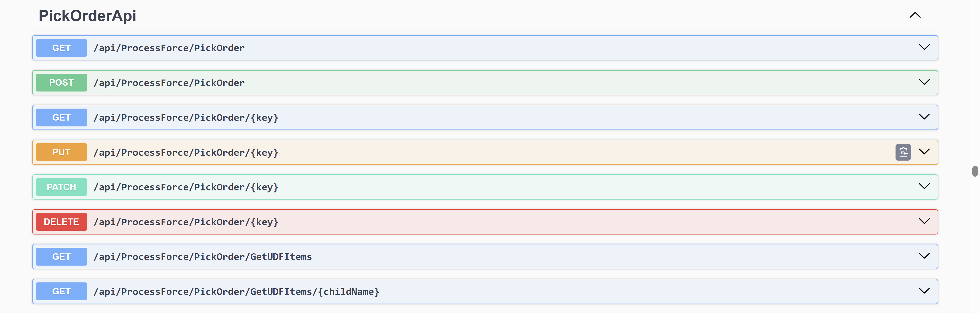Screen dimensions: 980x313
Task: Expand the PATCH PickOrder/{key} endpoint details
Action: [x=924, y=186]
